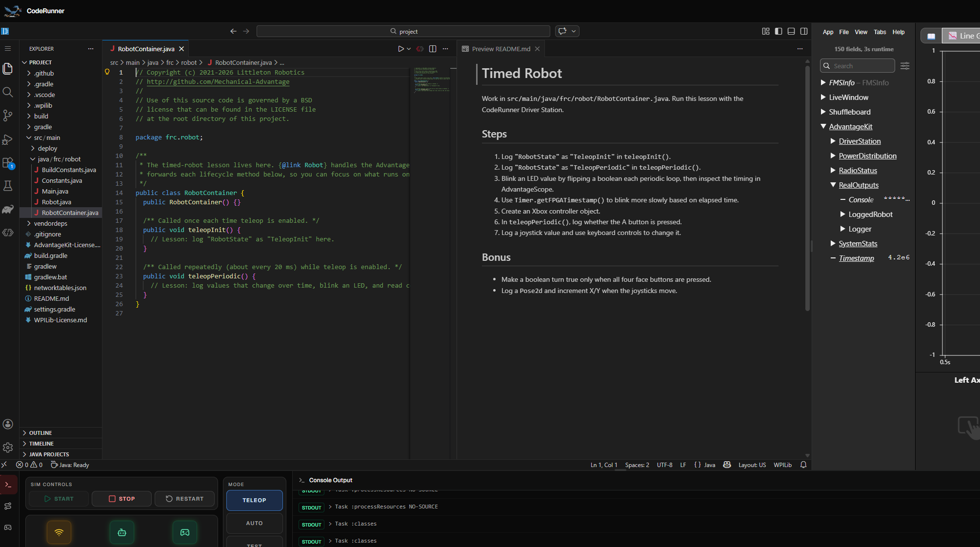Open Robot.java in the explorer
The width and height of the screenshot is (980, 547).
pyautogui.click(x=56, y=202)
